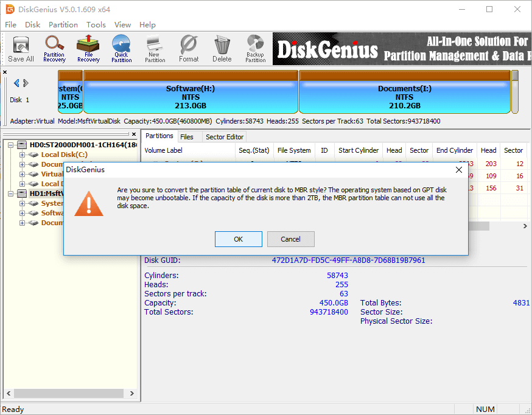
Task: Open the Tools menu
Action: click(96, 25)
